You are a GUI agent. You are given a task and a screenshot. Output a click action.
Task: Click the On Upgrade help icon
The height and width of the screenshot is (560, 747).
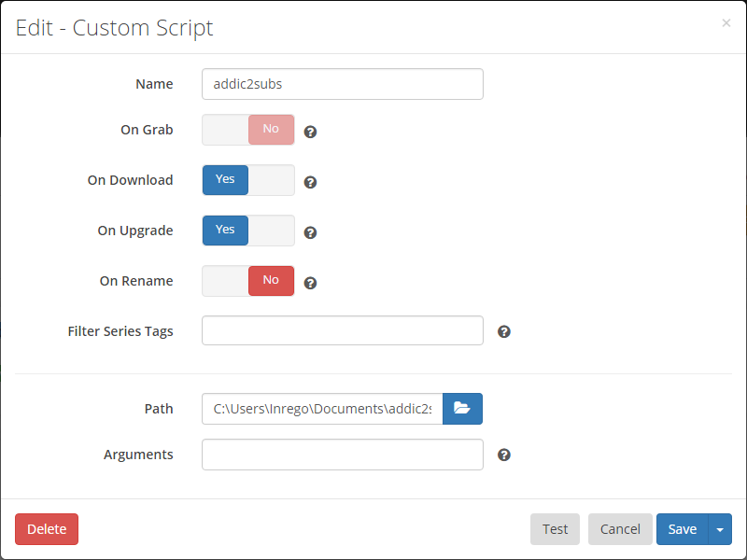pyautogui.click(x=311, y=232)
